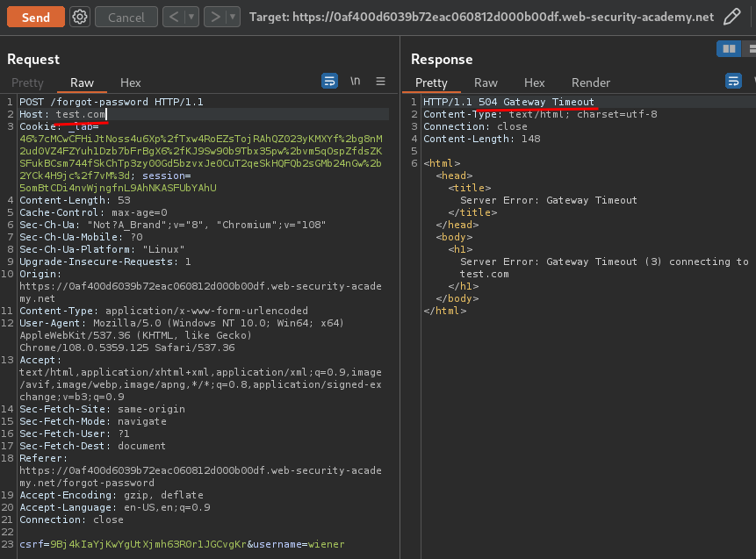Image resolution: width=756 pixels, height=559 pixels.
Task: Click the POST /forgot-password request line
Action: click(x=112, y=102)
